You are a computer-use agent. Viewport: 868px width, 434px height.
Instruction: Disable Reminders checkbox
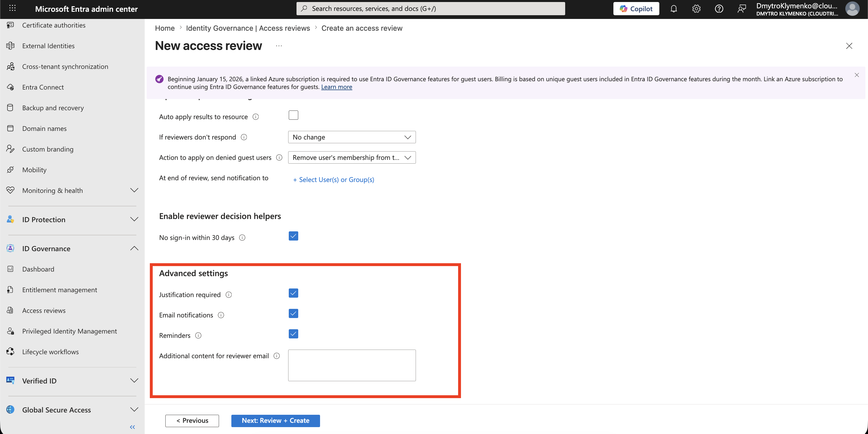click(x=293, y=334)
